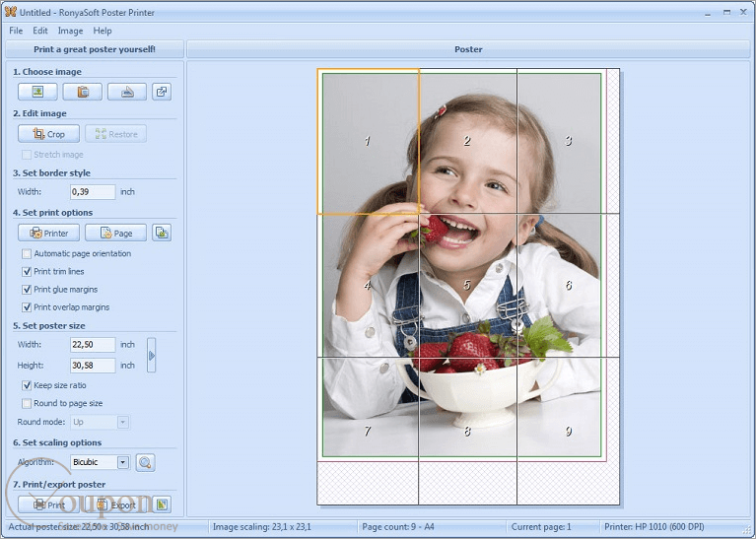This screenshot has width=756, height=539.
Task: Select poster page 6 tile
Action: tap(568, 286)
